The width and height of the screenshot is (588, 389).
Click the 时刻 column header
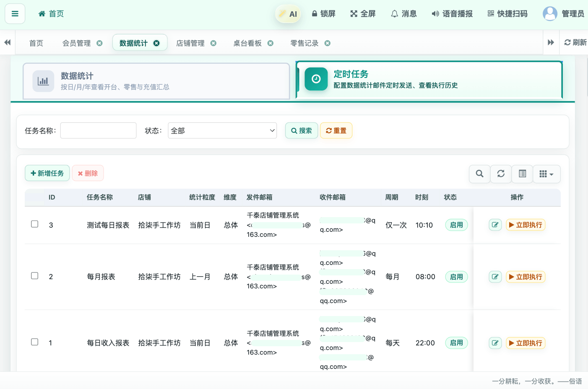[421, 197]
